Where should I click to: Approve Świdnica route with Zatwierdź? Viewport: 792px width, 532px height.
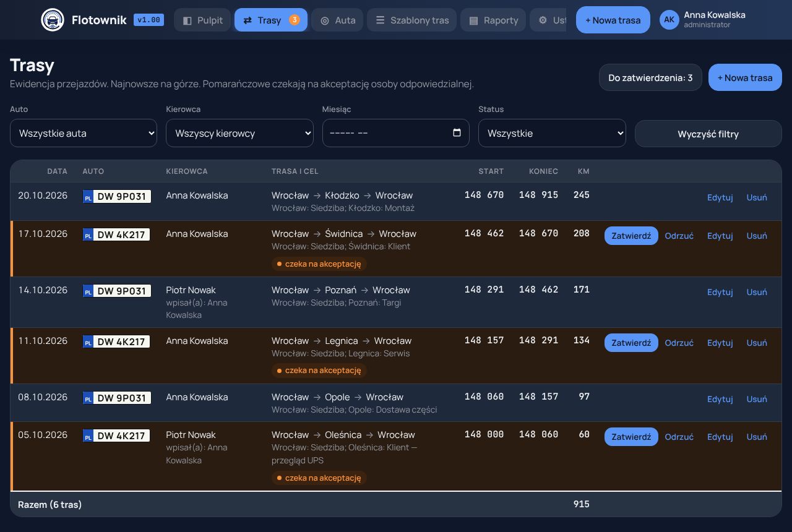631,236
